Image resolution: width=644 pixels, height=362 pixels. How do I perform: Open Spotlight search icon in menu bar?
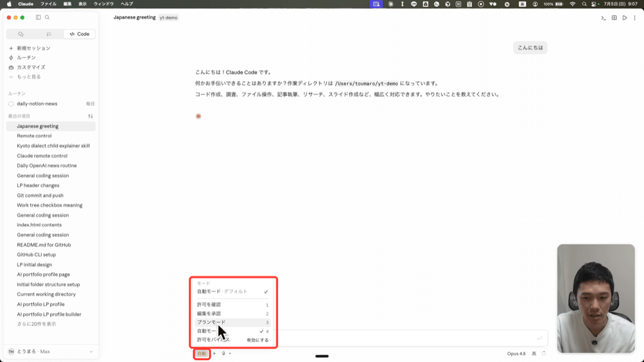pyautogui.click(x=584, y=4)
